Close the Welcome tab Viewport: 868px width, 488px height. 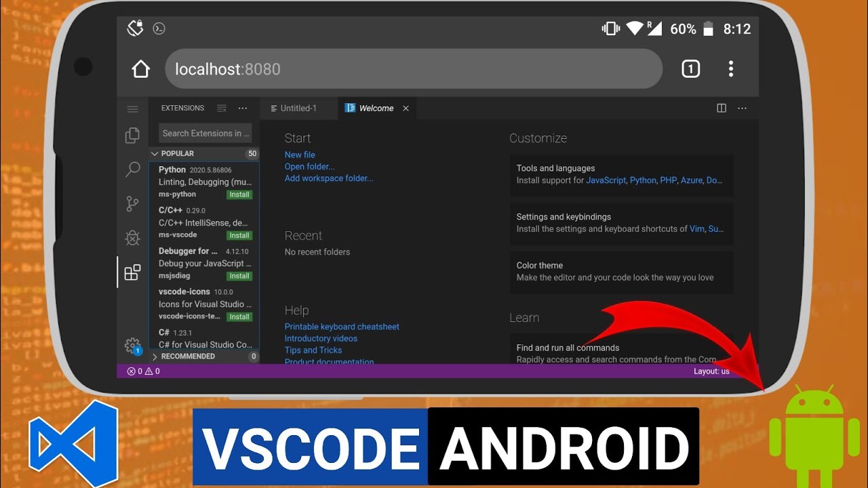point(406,108)
